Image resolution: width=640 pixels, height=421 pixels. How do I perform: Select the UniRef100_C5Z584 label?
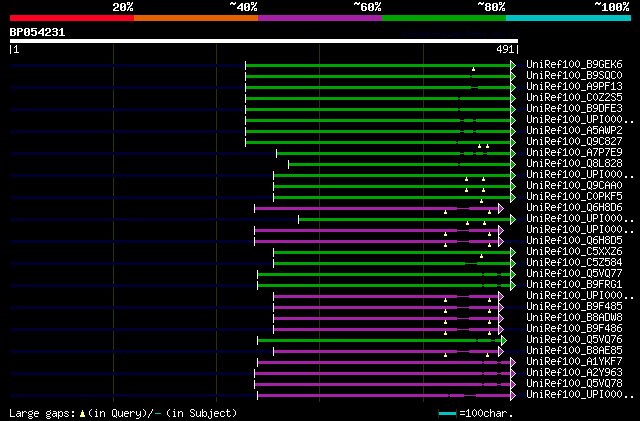coord(574,263)
